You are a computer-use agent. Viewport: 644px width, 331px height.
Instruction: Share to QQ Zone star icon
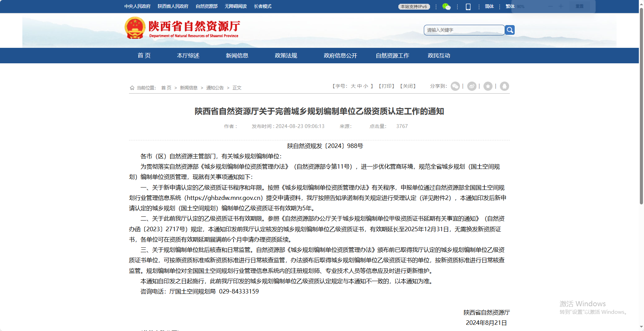(488, 86)
